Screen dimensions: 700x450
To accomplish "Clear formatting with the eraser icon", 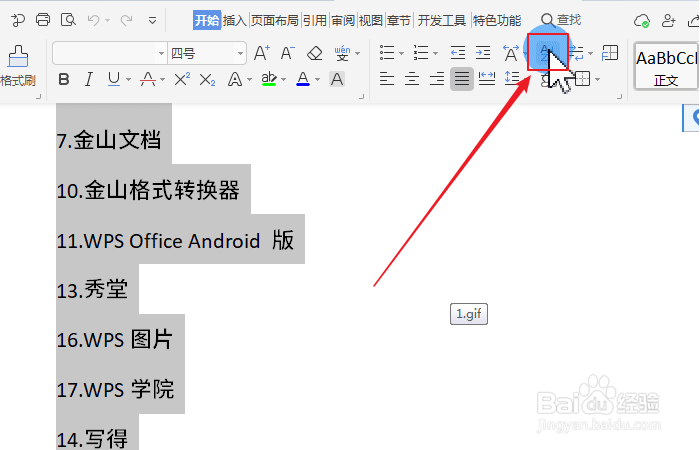I will click(x=315, y=53).
